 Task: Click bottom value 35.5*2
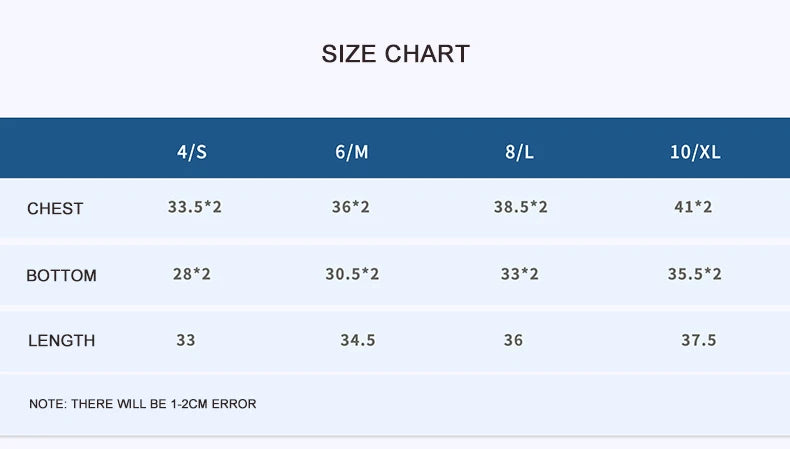[x=694, y=274]
